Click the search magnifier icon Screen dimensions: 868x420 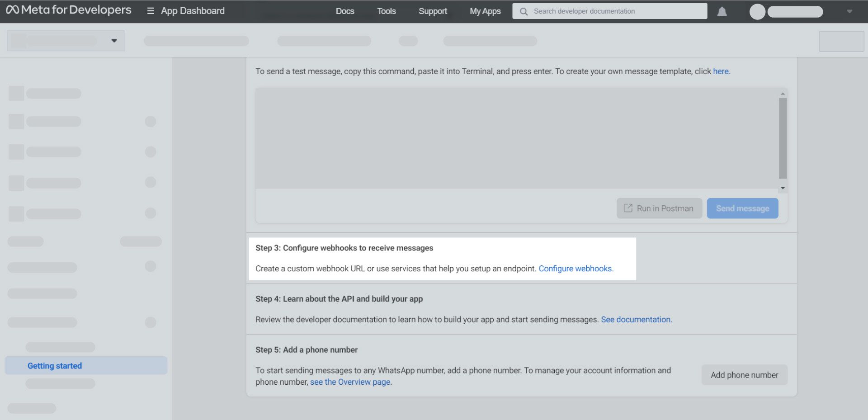(x=524, y=11)
